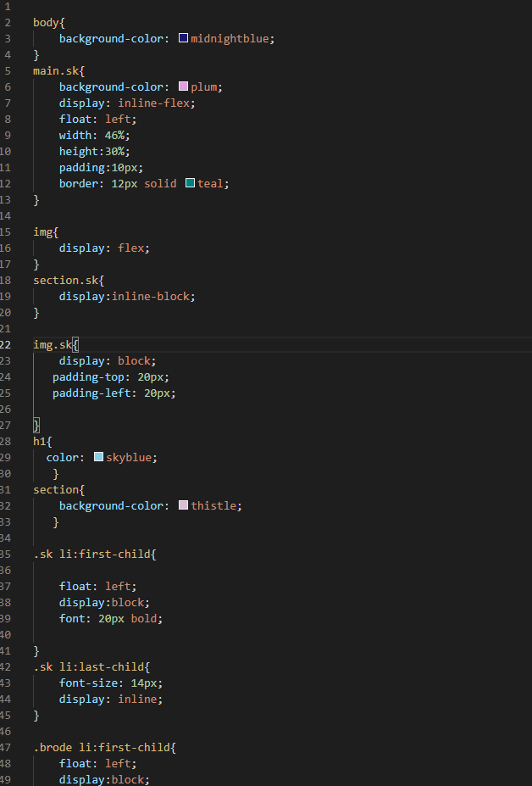532x786 pixels.
Task: Click line number 22 in gutter
Action: (6, 344)
